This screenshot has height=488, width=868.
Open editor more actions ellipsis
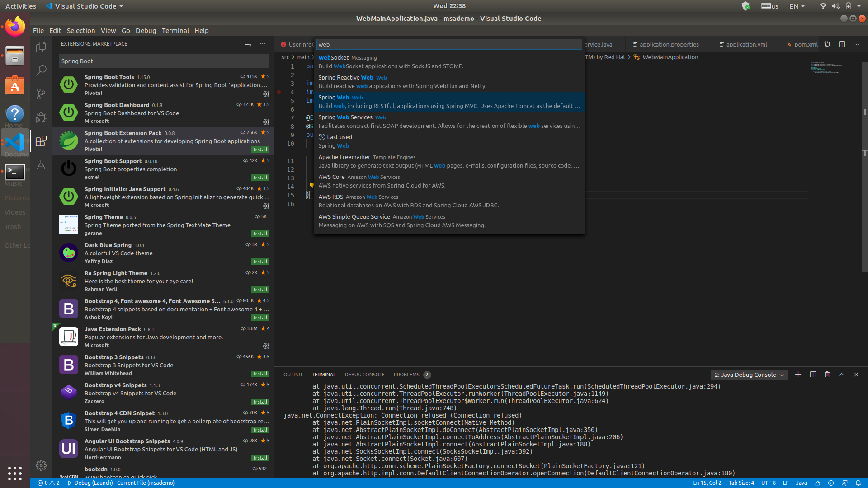pyautogui.click(x=856, y=44)
